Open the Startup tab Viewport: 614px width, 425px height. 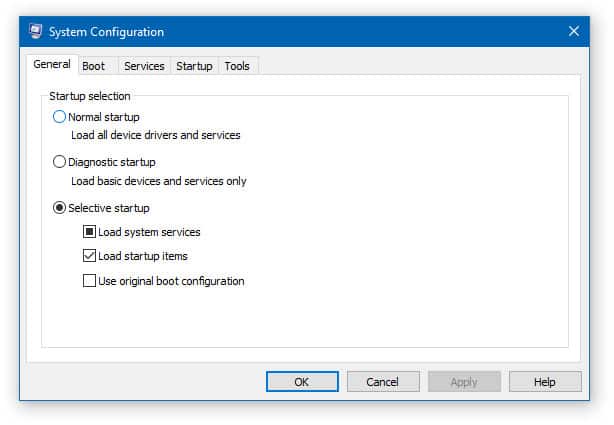tap(194, 66)
